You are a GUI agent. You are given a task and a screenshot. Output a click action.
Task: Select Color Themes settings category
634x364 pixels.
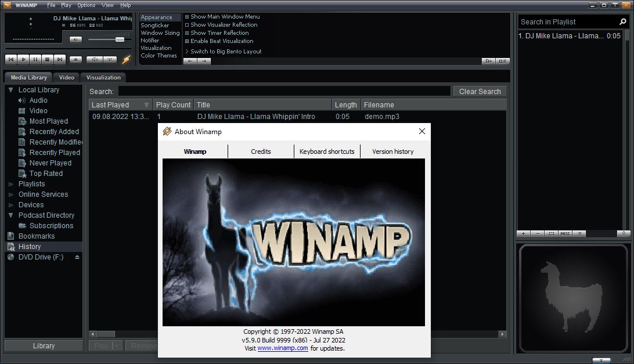(158, 55)
